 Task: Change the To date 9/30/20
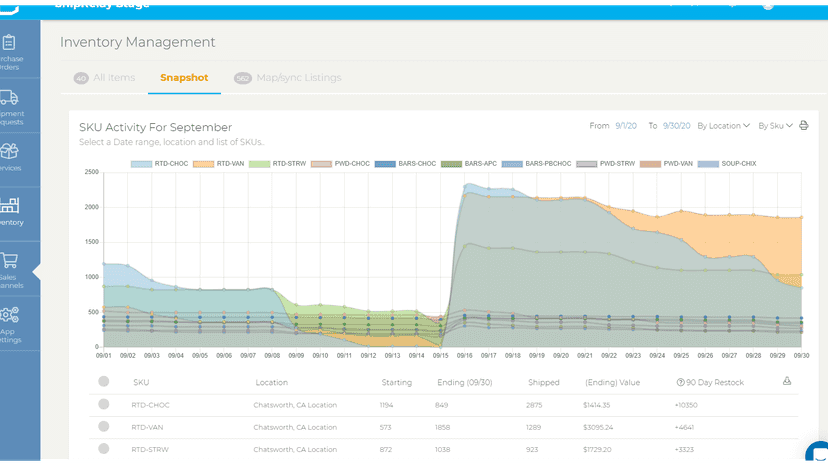click(x=676, y=126)
